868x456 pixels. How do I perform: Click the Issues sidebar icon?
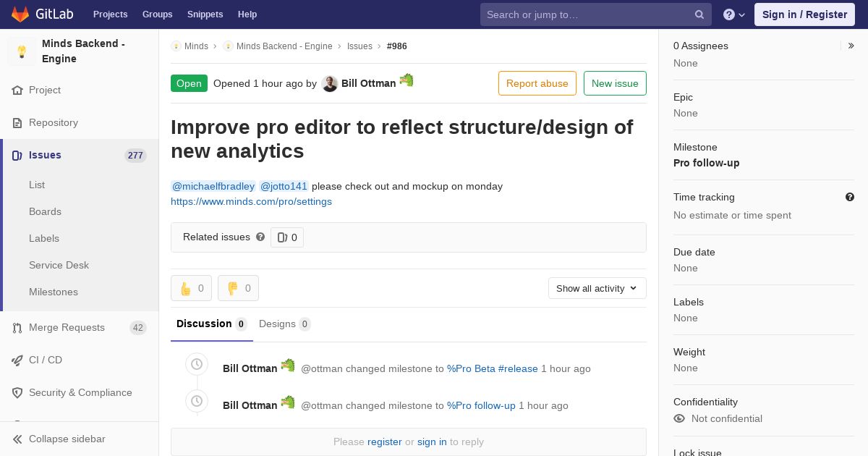click(17, 156)
